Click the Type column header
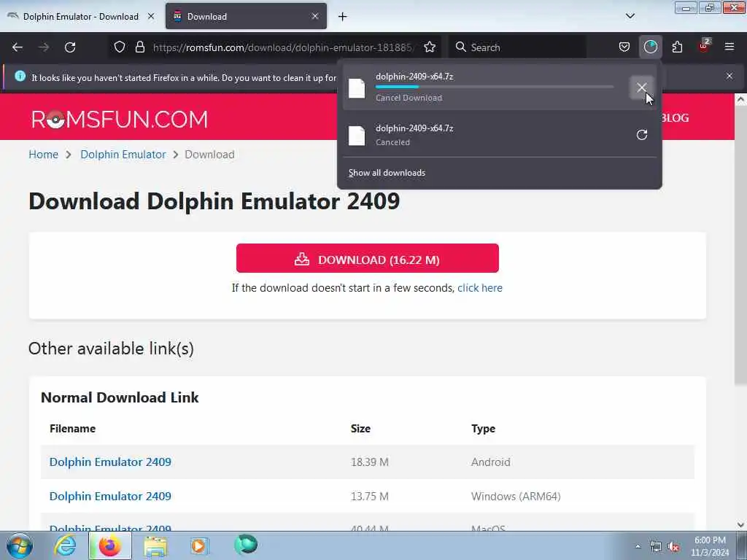Image resolution: width=747 pixels, height=560 pixels. (483, 429)
